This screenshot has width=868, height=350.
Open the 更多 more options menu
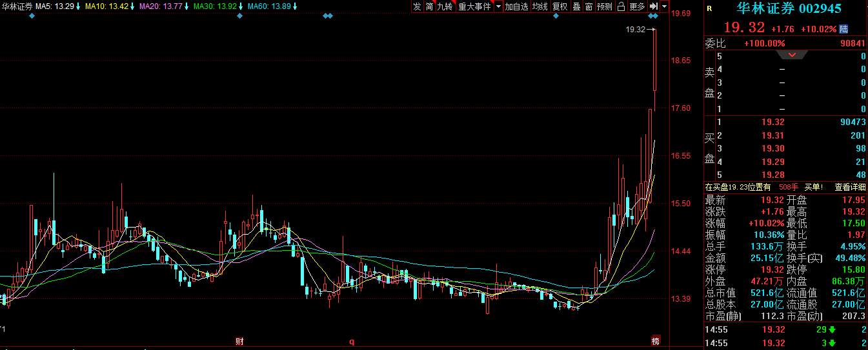click(637, 6)
